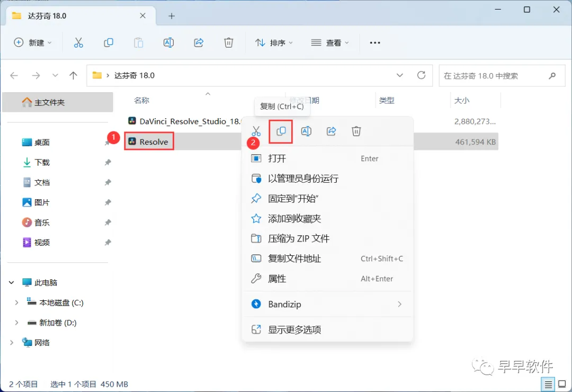Click Share icon in context menu
Screen dimensions: 572x392
[x=331, y=131]
